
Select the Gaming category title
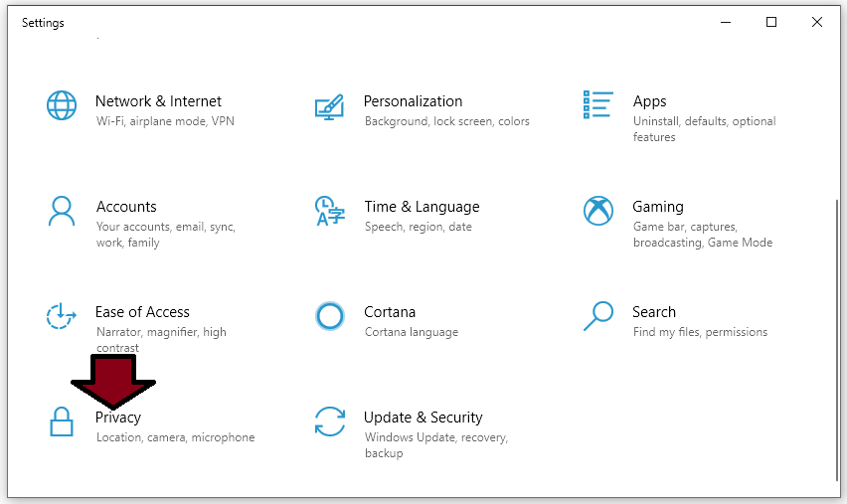(x=658, y=207)
